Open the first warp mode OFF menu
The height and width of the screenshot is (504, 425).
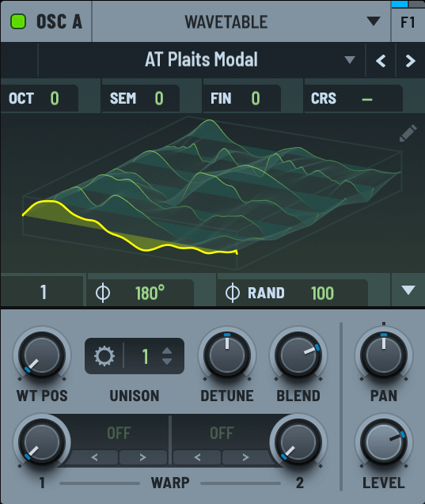pos(119,433)
